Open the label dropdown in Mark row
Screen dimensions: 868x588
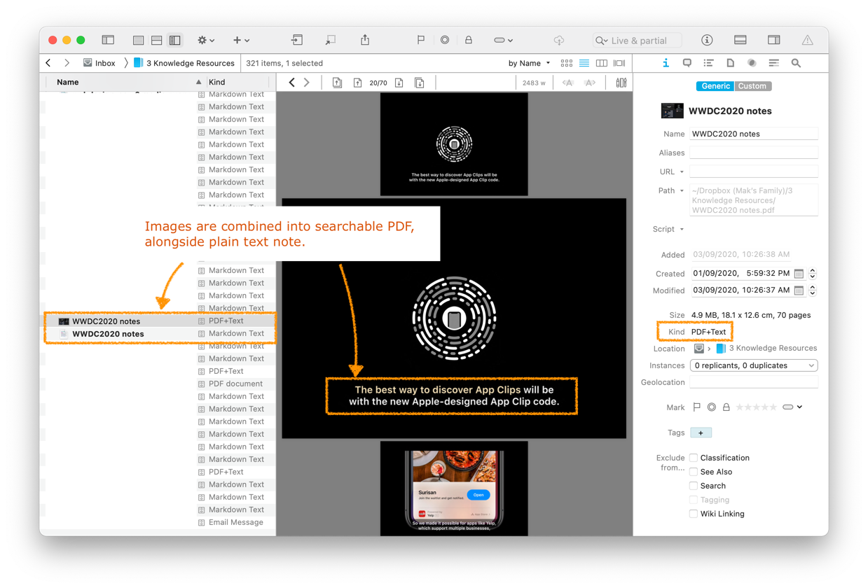pyautogui.click(x=792, y=407)
